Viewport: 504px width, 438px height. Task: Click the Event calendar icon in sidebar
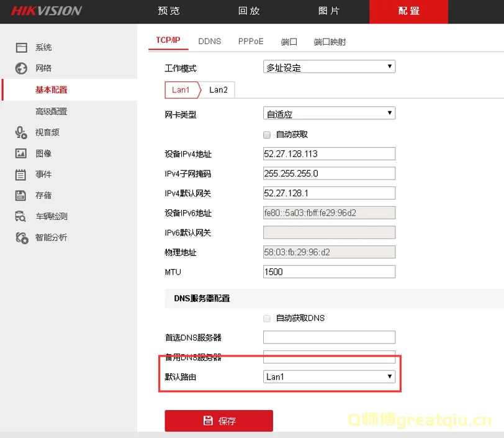(x=22, y=175)
